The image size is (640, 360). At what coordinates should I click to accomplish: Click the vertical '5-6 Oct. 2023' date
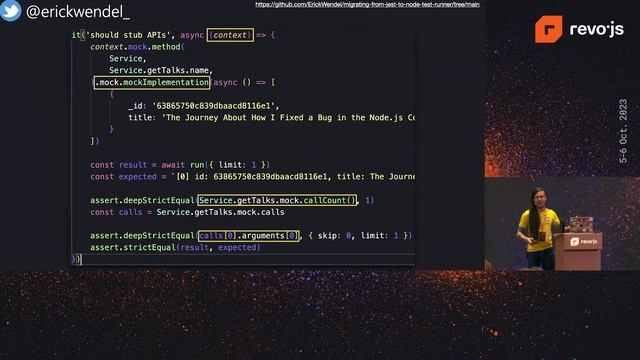(x=623, y=131)
